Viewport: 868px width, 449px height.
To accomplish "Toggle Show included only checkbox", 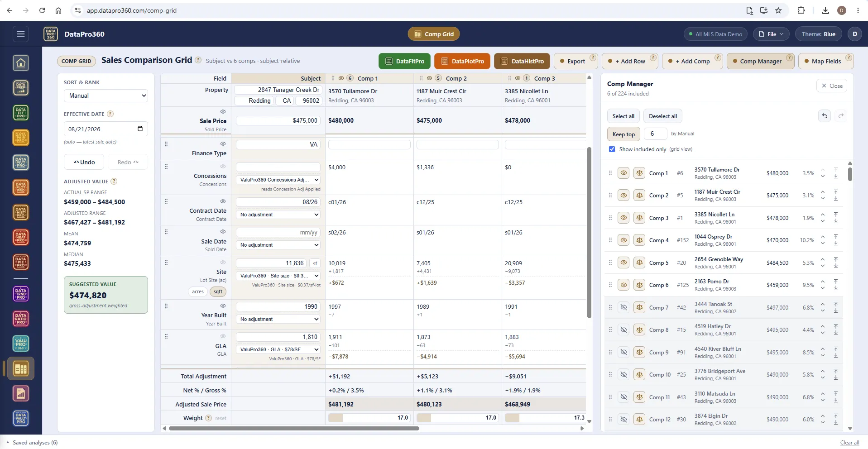I will (x=612, y=149).
